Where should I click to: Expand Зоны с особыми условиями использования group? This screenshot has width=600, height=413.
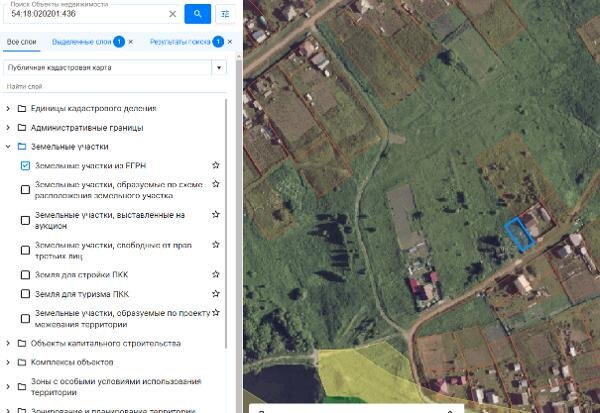click(8, 387)
